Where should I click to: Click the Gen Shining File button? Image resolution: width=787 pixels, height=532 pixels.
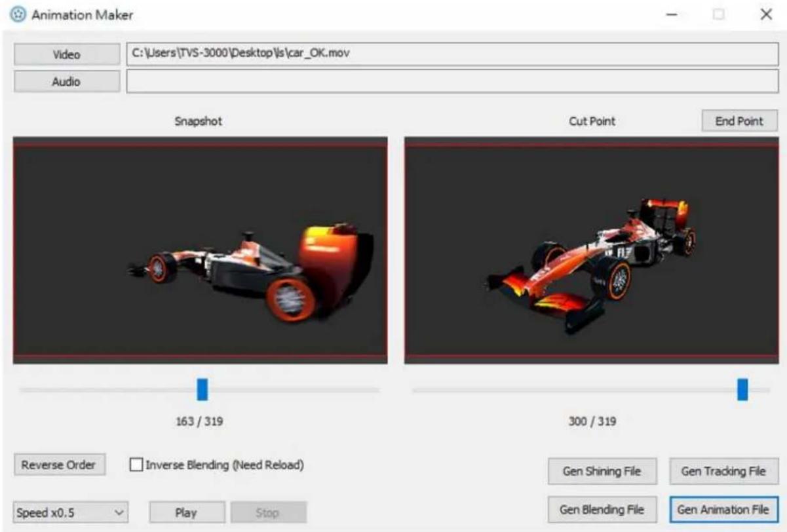[602, 471]
